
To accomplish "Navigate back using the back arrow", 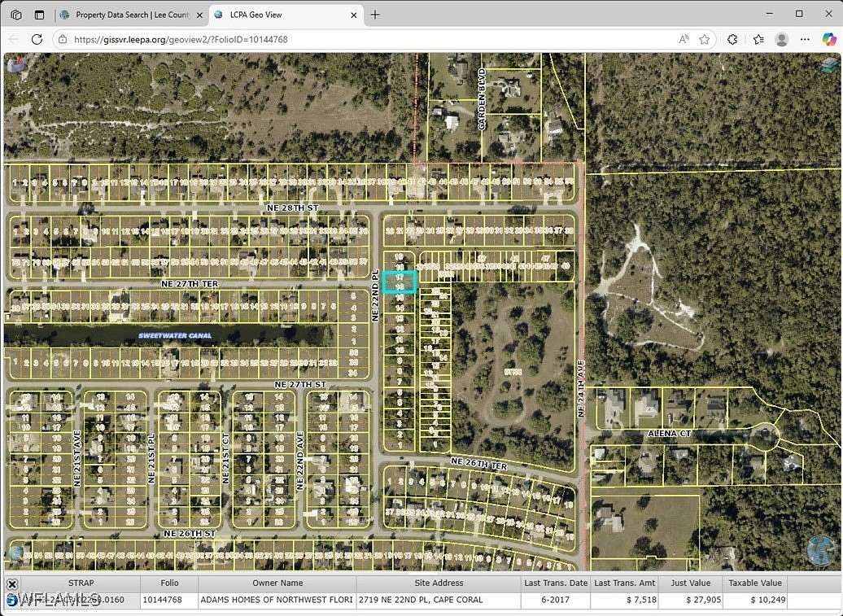I will (15, 39).
